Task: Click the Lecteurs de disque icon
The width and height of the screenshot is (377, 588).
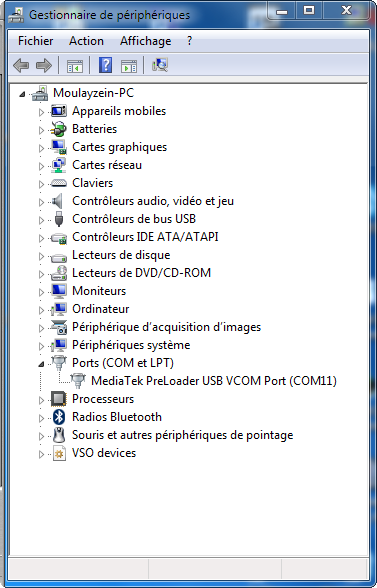Action: 59,257
